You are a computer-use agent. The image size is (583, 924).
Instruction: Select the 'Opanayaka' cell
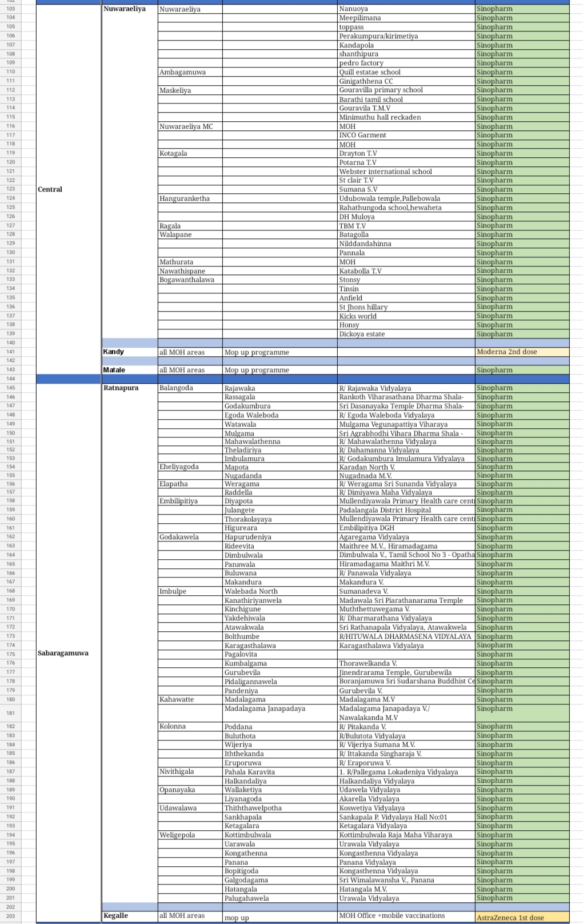coord(190,790)
